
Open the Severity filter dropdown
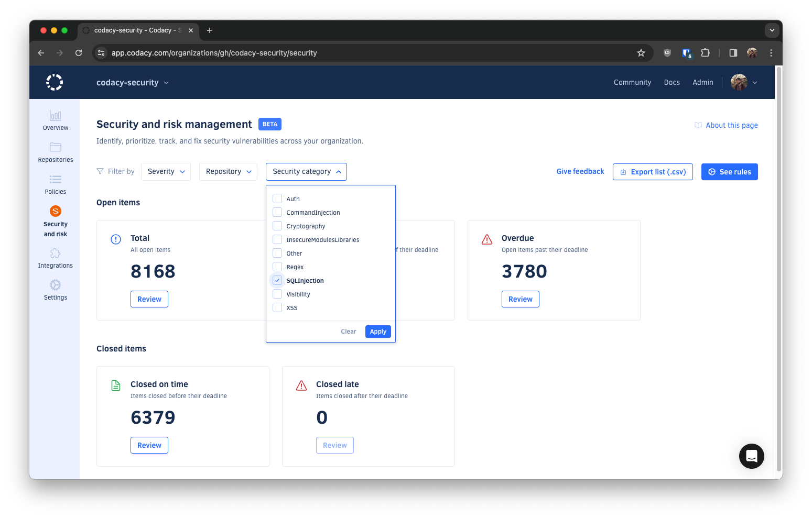[166, 172]
